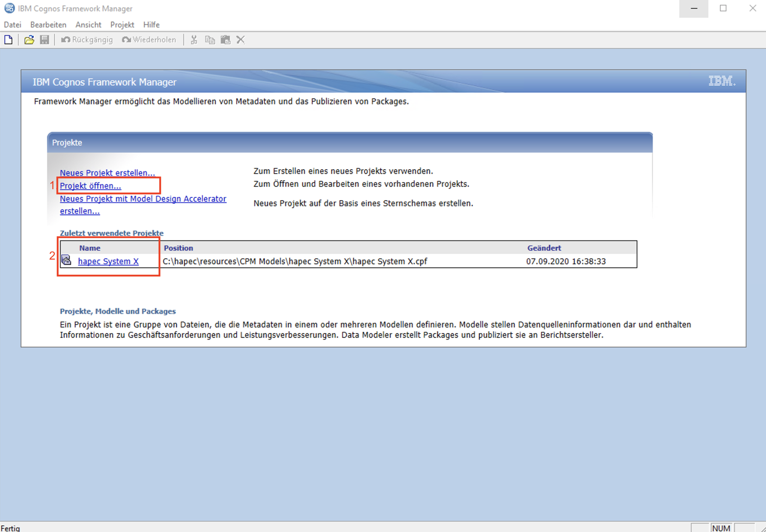
Task: Click the Open folder toolbar icon
Action: [x=29, y=40]
